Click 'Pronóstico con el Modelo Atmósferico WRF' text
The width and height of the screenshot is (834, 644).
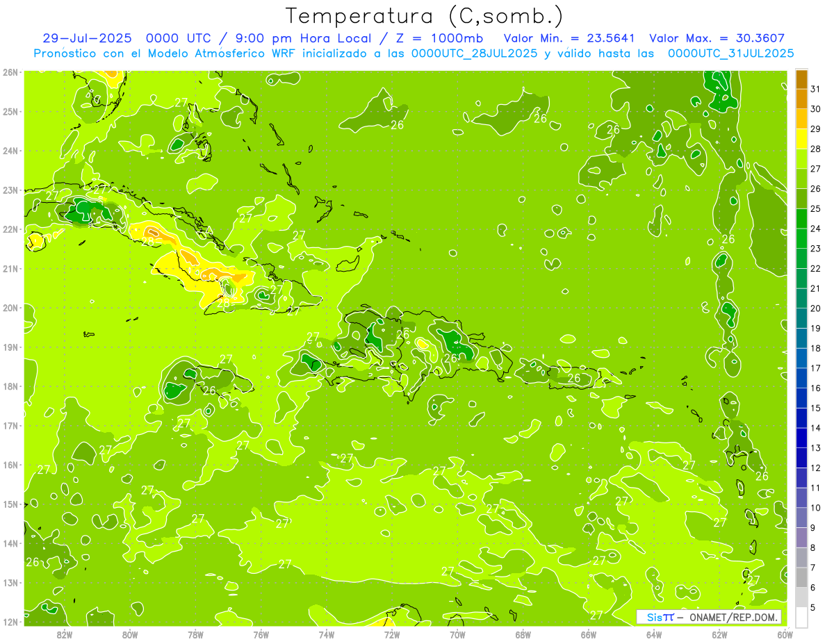tap(163, 53)
